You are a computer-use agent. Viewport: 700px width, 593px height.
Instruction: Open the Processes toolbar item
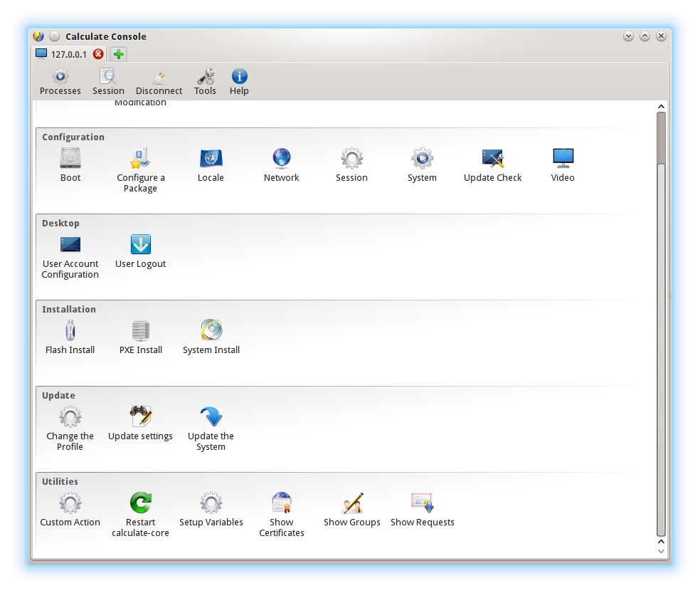click(60, 82)
